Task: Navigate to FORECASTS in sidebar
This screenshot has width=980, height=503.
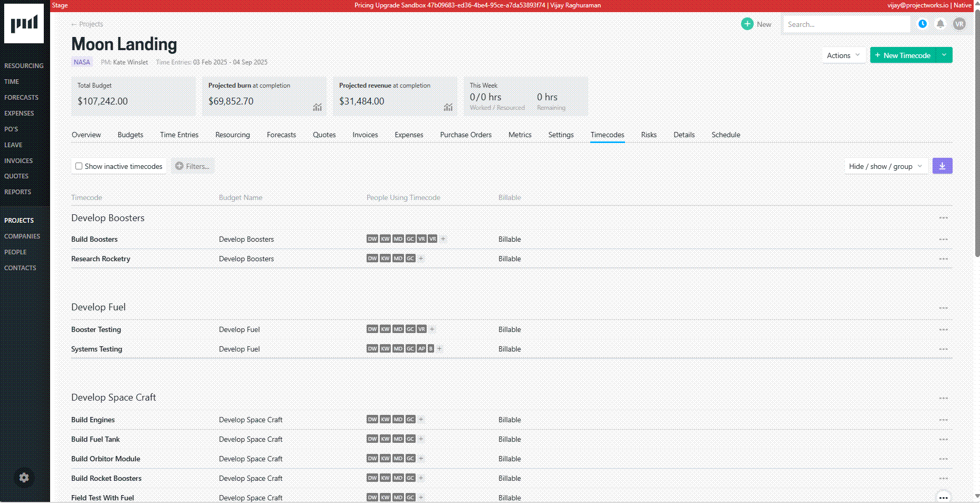Action: click(21, 98)
